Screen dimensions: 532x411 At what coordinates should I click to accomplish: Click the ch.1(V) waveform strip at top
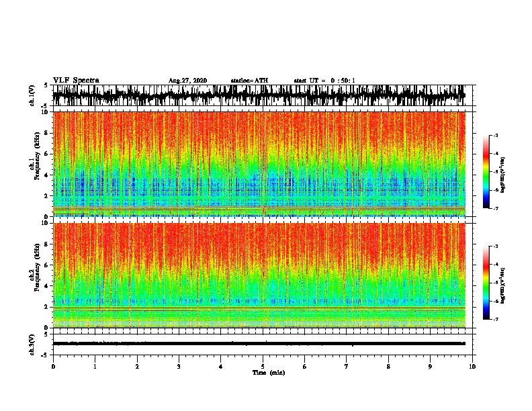pos(259,95)
